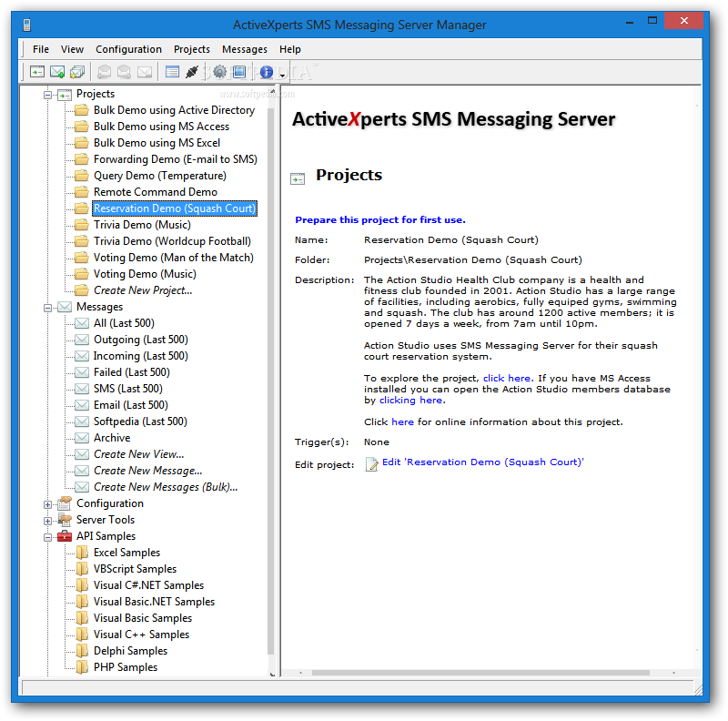The width and height of the screenshot is (728, 721).
Task: Collapse the Messages tree node
Action: (47, 308)
